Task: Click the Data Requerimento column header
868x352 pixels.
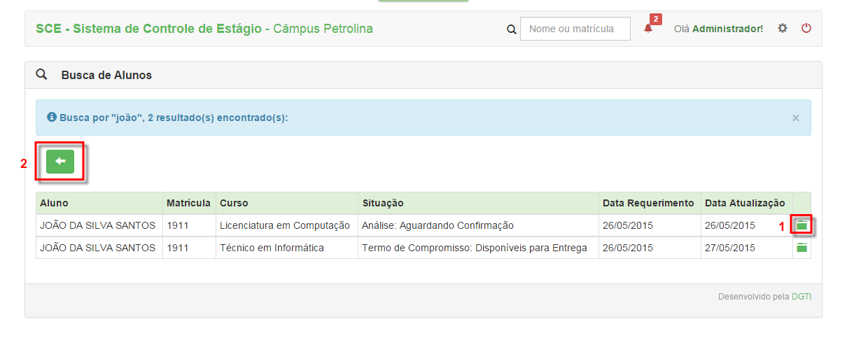Action: coord(648,203)
